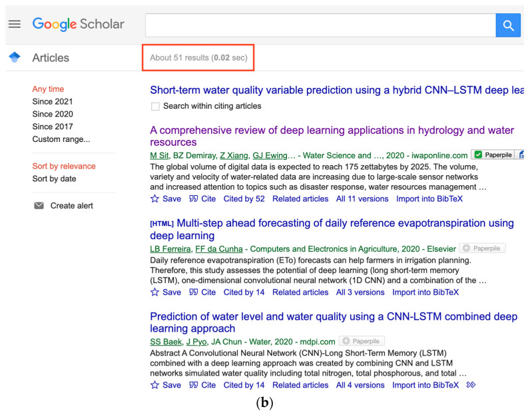This screenshot has height=415, width=532.
Task: Click the Google Scholar logo
Action: click(x=79, y=25)
